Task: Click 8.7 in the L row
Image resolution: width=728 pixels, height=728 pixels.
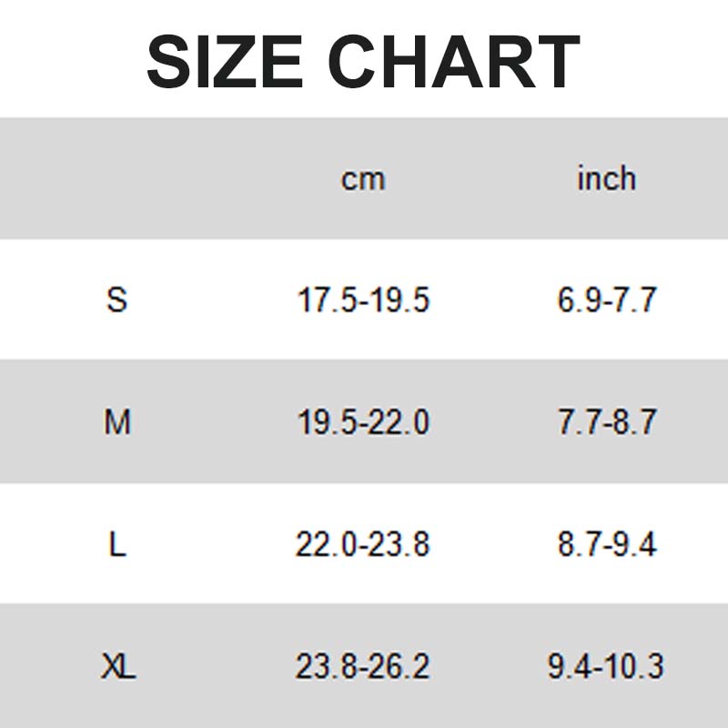Action: pos(576,544)
